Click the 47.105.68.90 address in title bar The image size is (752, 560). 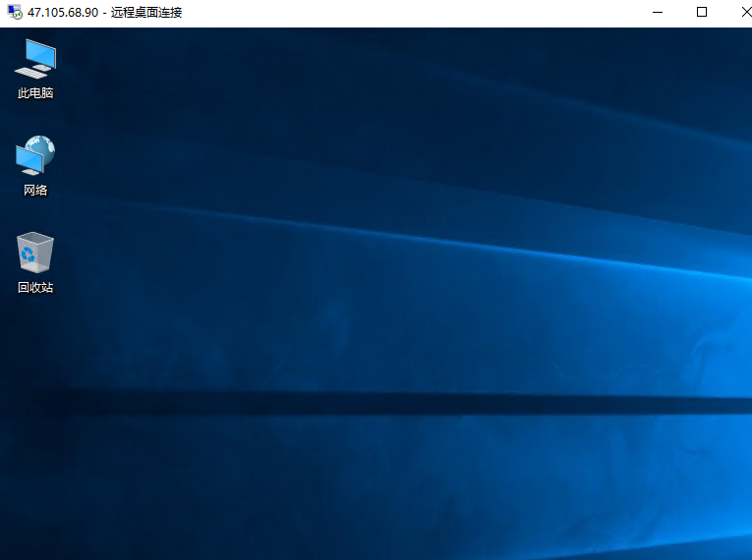tap(62, 13)
